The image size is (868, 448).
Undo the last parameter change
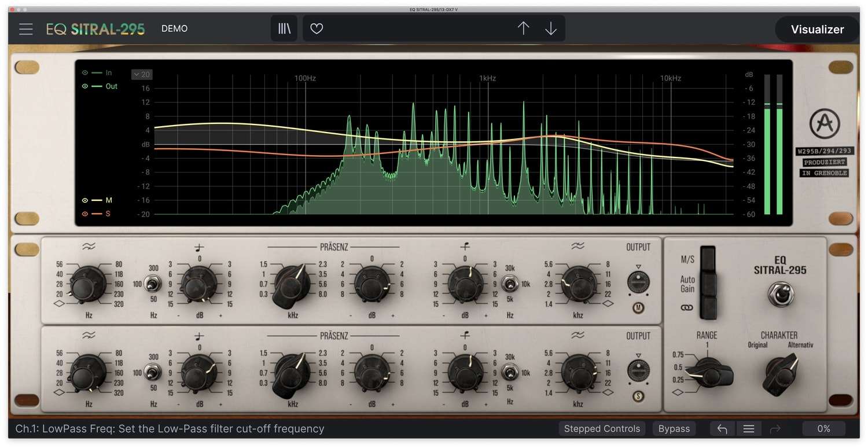(x=722, y=428)
